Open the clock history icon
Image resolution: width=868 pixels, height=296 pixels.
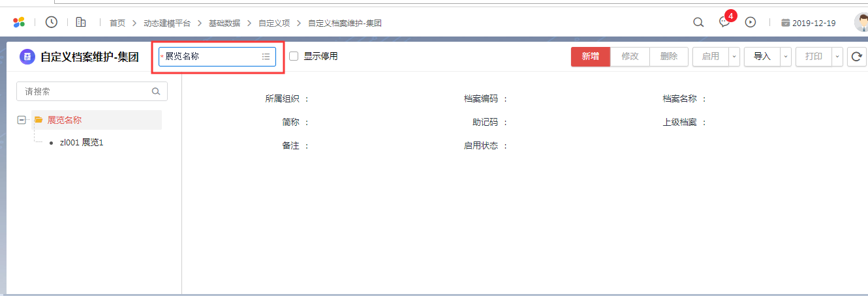point(52,22)
